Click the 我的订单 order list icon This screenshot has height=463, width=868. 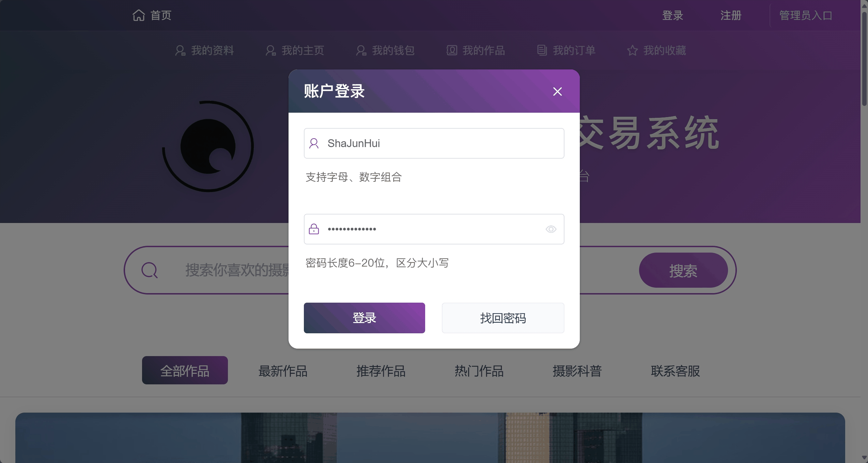[x=542, y=50]
